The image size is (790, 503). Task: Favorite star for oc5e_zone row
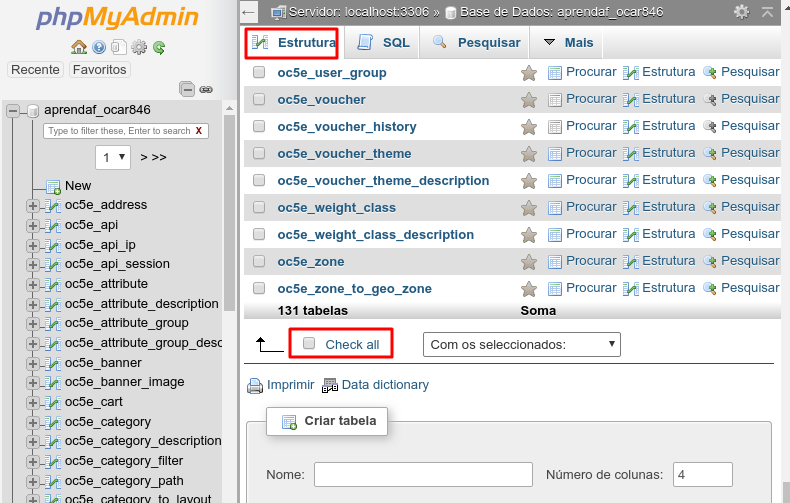529,262
